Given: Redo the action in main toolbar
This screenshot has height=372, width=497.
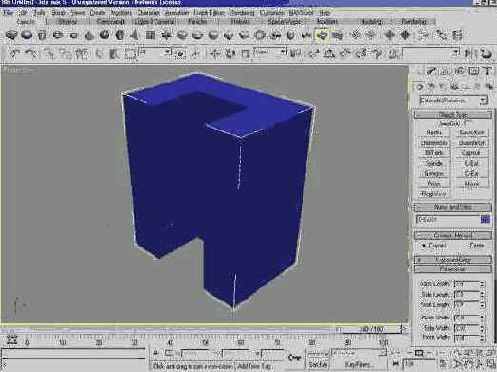Looking at the screenshot, I should [31, 54].
